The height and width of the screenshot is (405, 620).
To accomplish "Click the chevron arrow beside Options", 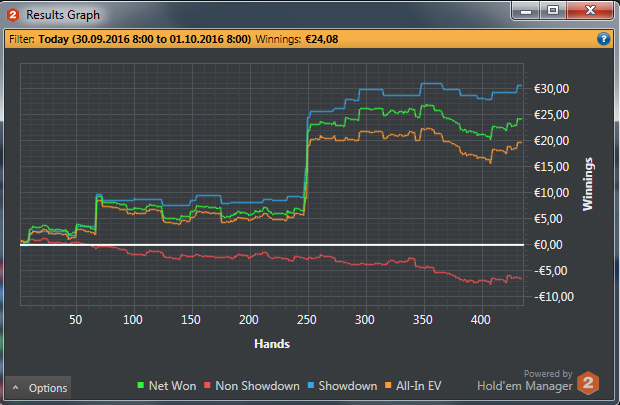I will (16, 388).
